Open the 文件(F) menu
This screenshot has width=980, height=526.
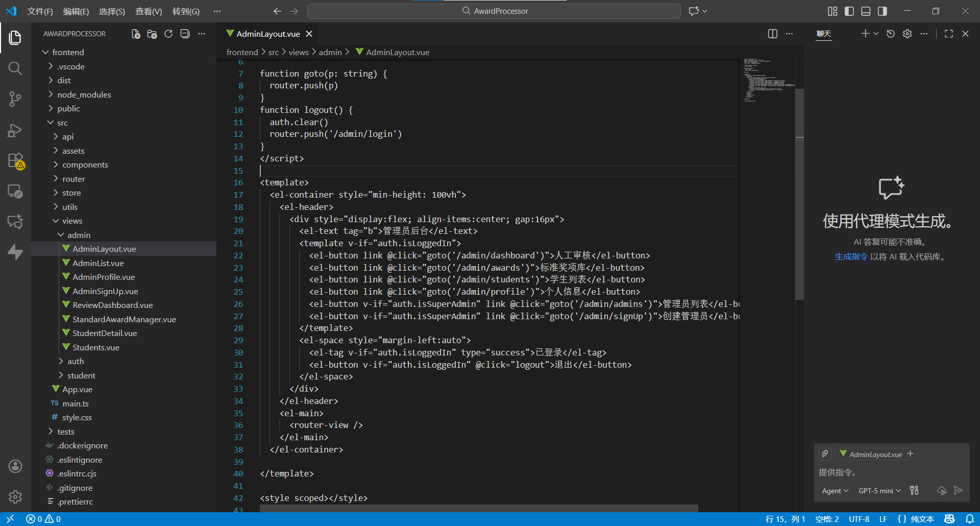tap(40, 11)
